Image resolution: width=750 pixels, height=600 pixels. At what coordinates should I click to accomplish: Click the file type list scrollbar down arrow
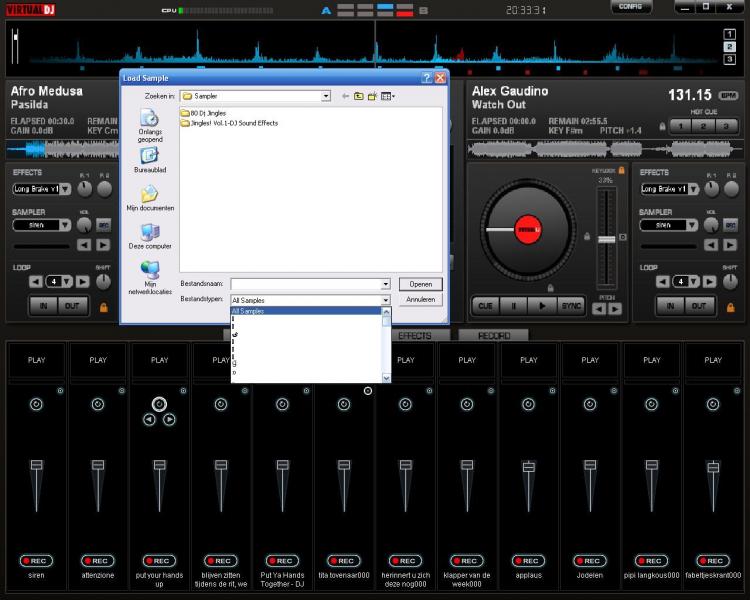coord(386,378)
